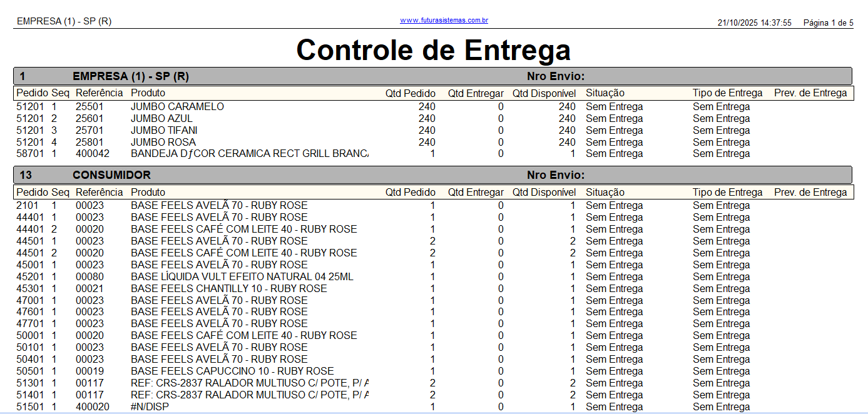Click the Página 1 de 5 page indicator
The height and width of the screenshot is (414, 868).
click(828, 23)
